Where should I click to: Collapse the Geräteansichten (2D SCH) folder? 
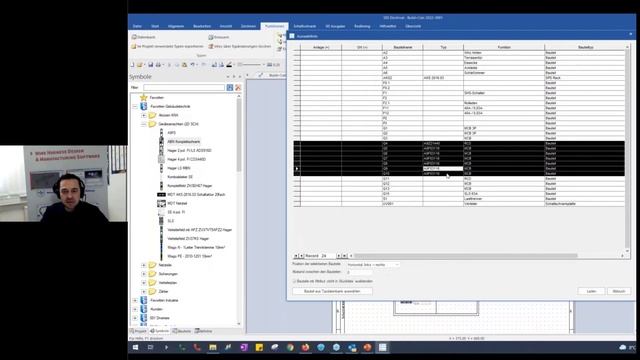(x=144, y=124)
